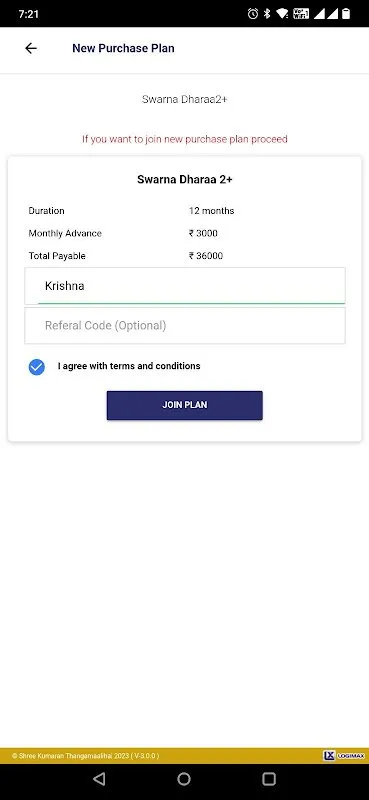369x800 pixels.
Task: Uncheck the terms and conditions checkbox
Action: click(37, 367)
